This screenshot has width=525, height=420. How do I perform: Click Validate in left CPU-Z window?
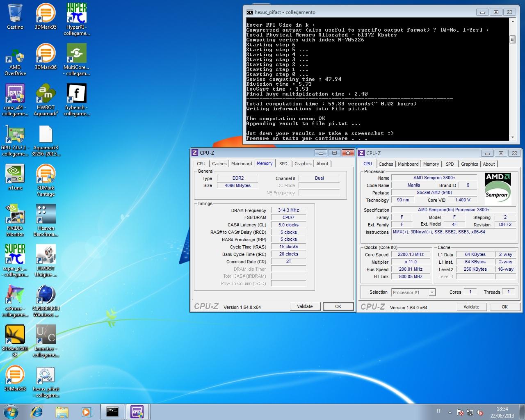[305, 306]
